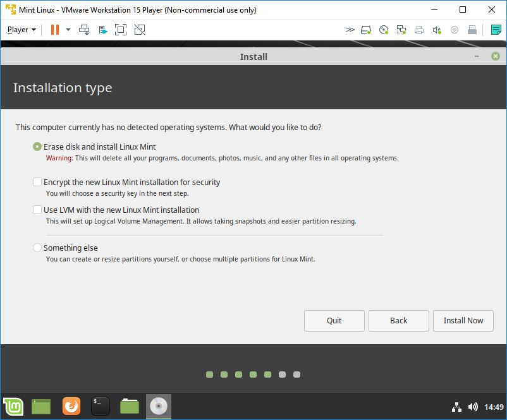Pause the virtual machine
The width and height of the screenshot is (507, 420).
(55, 30)
